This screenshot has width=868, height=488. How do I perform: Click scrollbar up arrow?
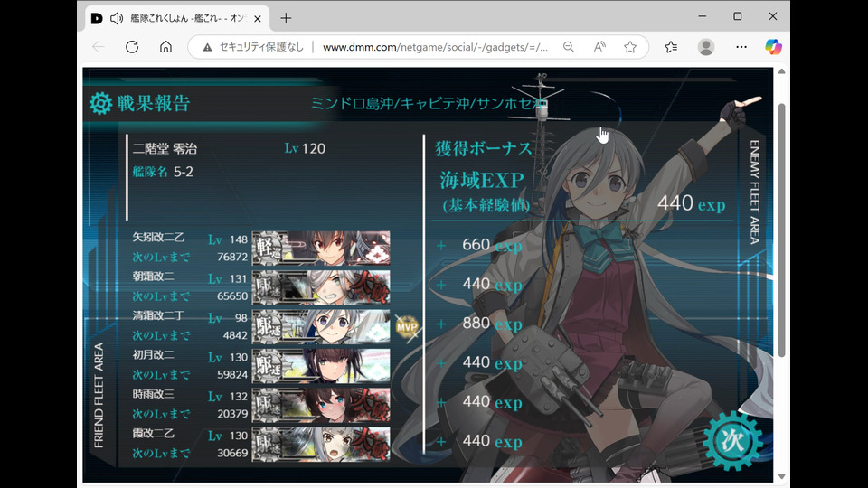coord(781,71)
